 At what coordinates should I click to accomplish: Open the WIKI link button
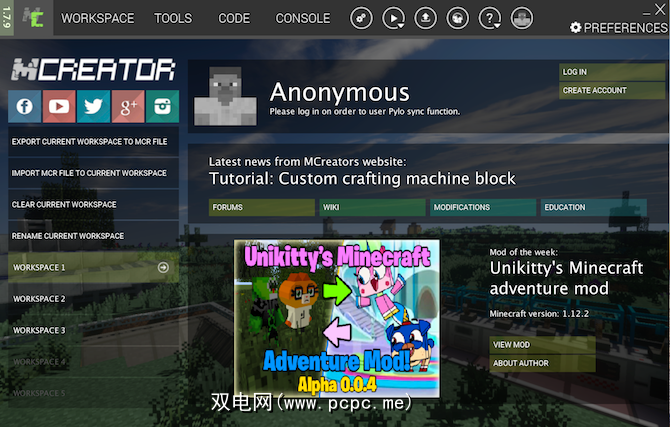coord(372,207)
